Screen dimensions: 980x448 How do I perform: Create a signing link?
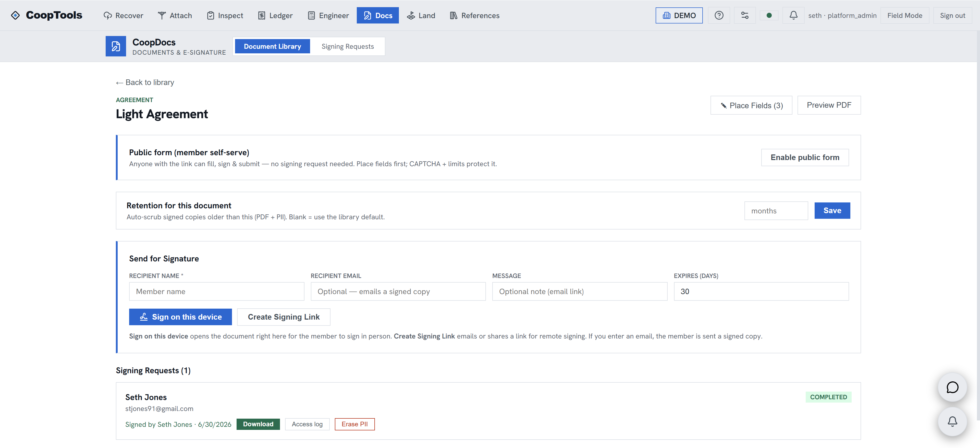[x=284, y=317]
